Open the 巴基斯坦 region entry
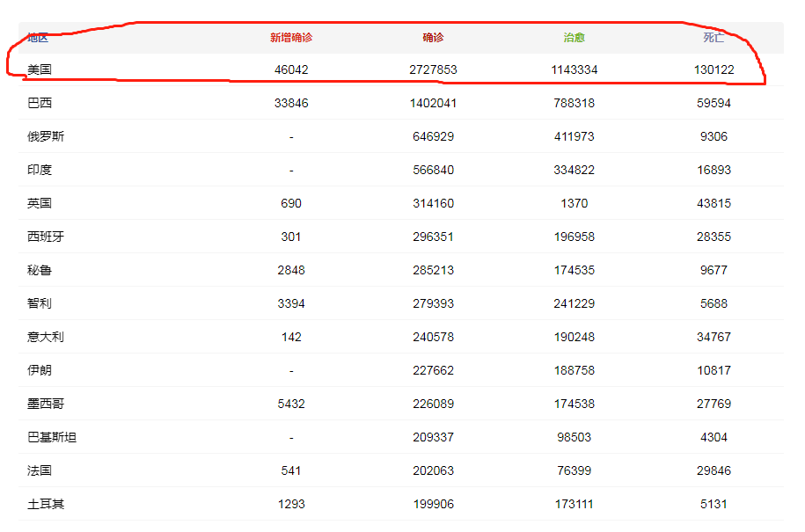Viewport: 805px width, 532px height. click(52, 437)
